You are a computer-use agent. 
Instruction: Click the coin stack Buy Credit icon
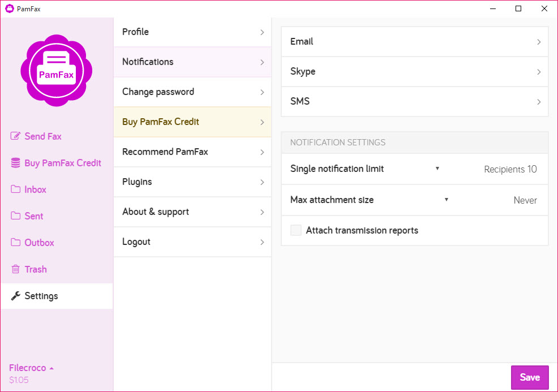click(16, 163)
